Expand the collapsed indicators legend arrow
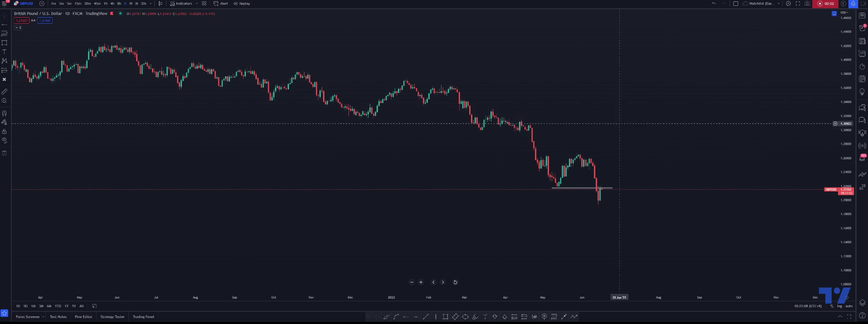 coord(18,28)
